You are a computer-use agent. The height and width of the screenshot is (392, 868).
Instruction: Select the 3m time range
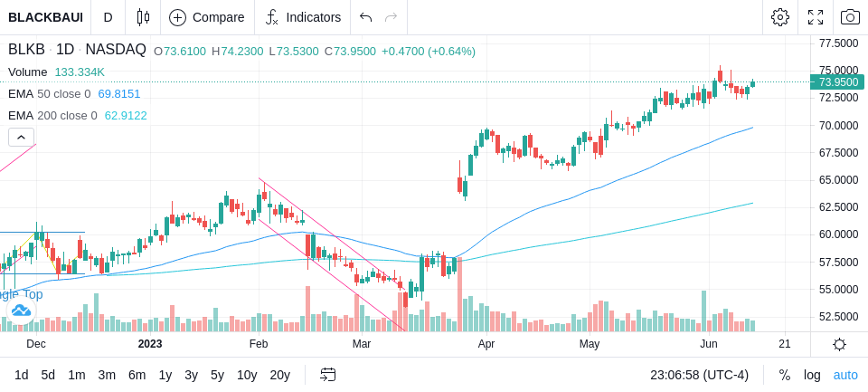point(107,376)
